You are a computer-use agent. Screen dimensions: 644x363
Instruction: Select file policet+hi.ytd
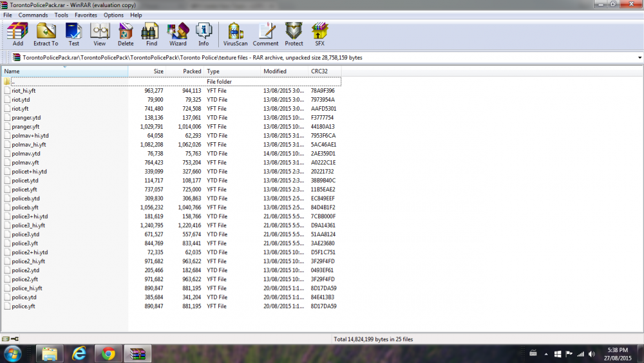29,172
